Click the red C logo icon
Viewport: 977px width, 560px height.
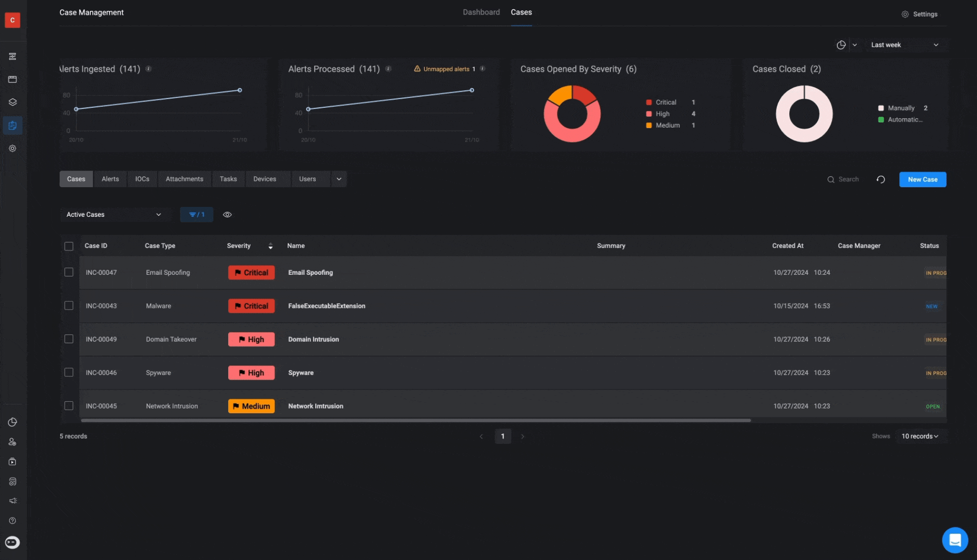12,20
